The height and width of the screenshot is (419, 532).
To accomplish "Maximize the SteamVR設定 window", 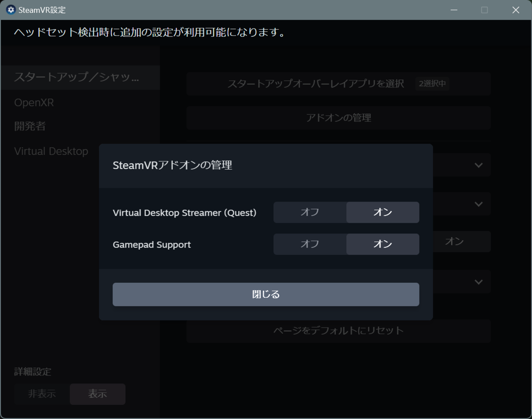I will 485,10.
